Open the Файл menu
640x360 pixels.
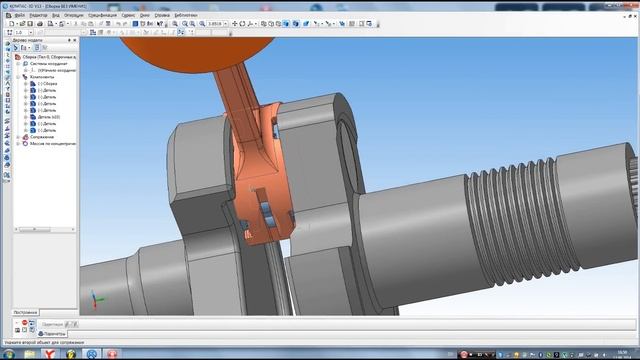tap(19, 15)
